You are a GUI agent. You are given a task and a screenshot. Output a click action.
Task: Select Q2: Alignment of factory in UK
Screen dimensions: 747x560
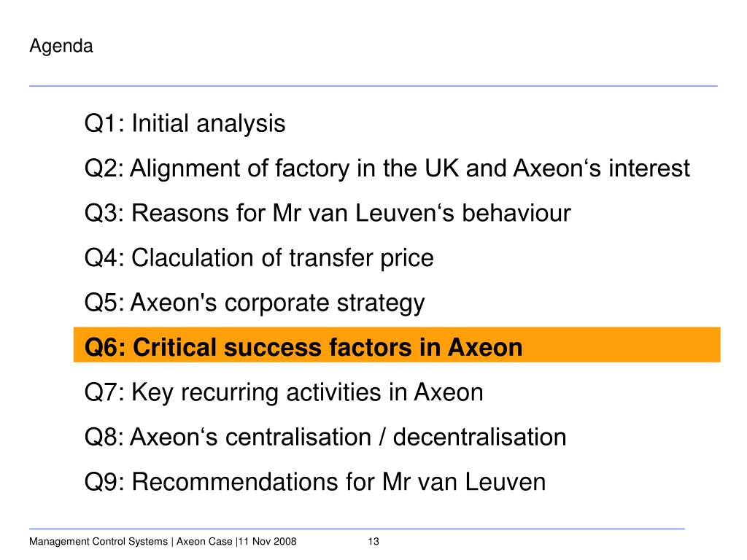387,168
